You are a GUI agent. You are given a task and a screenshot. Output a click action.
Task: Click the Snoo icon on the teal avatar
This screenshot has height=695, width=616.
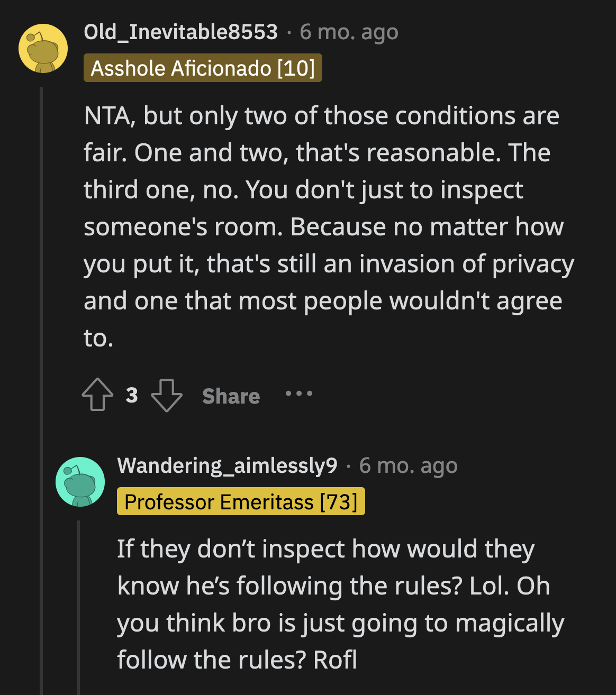click(79, 482)
